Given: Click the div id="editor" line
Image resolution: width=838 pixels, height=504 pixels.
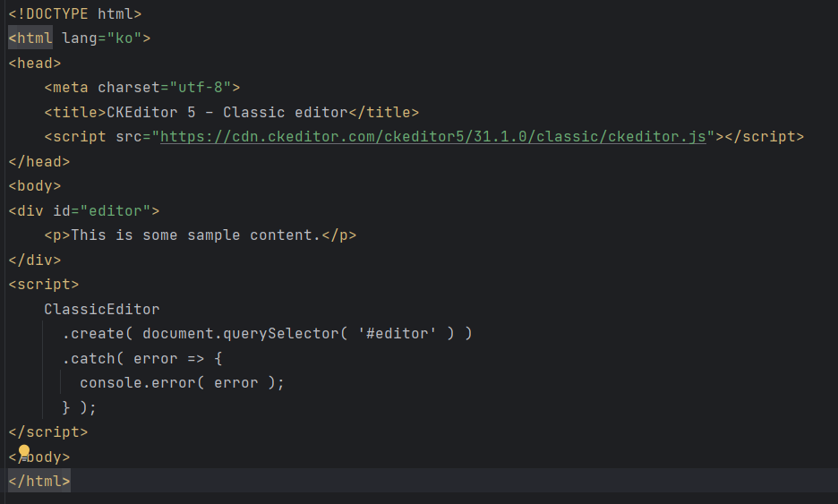Looking at the screenshot, I should pyautogui.click(x=84, y=210).
